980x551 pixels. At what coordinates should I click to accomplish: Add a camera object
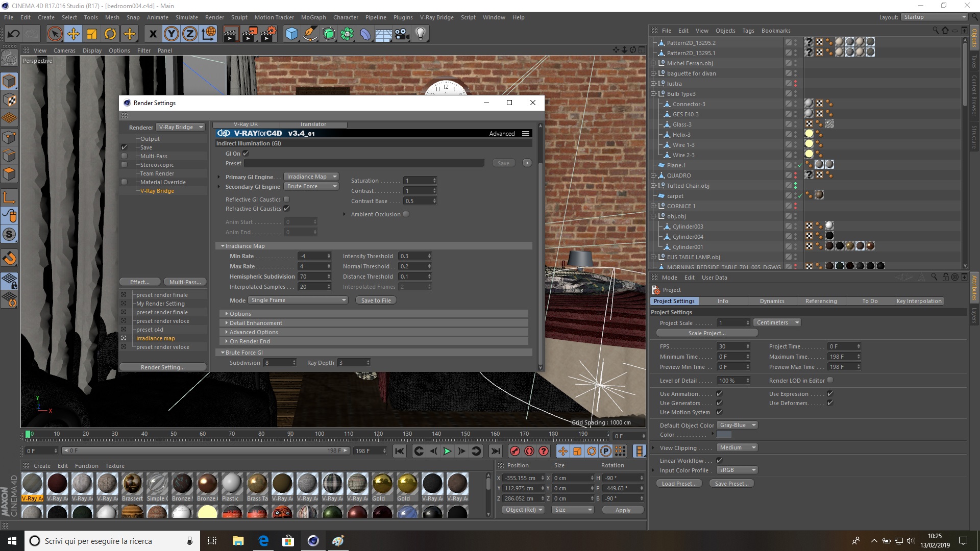pos(402,34)
